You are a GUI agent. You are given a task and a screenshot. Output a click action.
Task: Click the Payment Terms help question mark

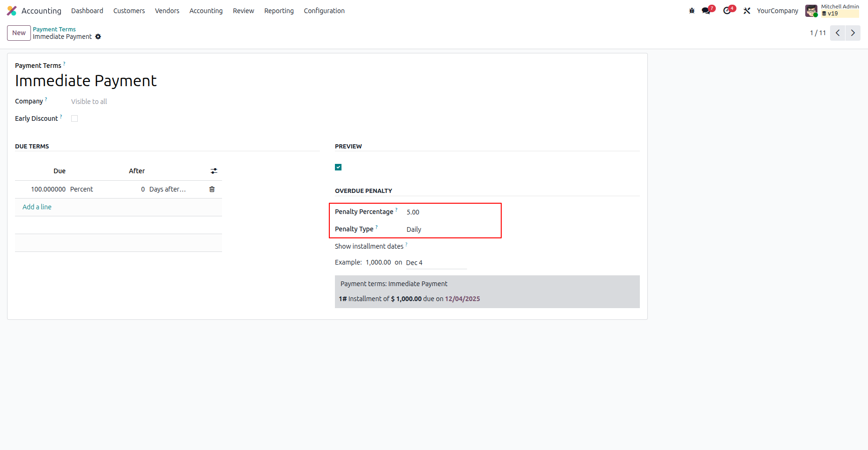64,63
